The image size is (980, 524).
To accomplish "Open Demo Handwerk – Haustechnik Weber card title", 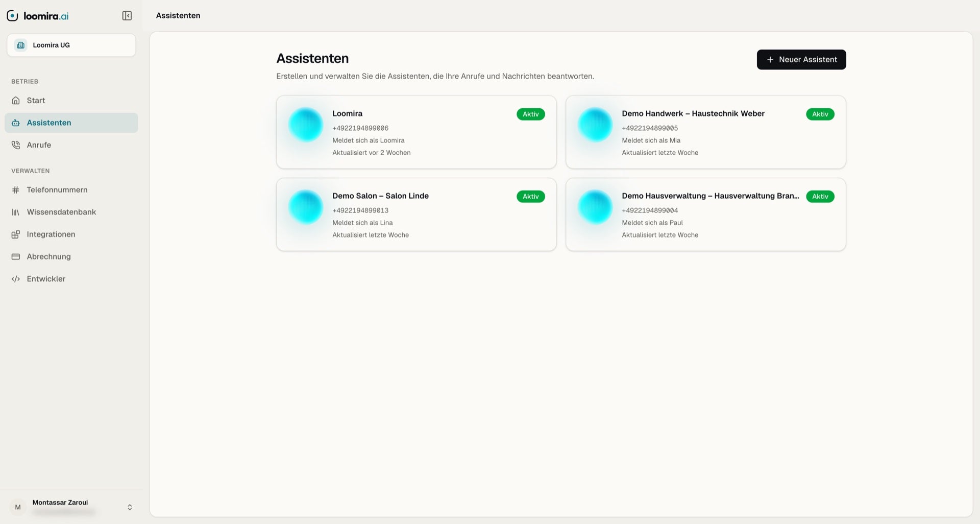I will click(x=693, y=114).
